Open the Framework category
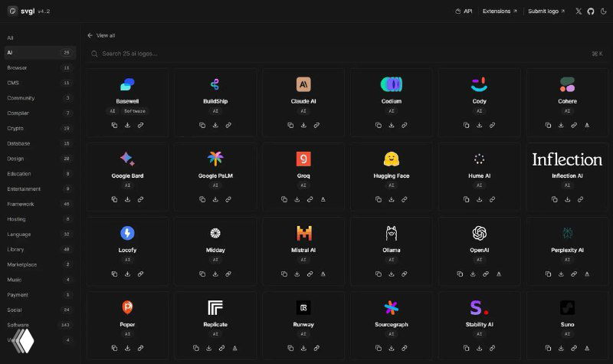613x364 pixels. (x=21, y=204)
